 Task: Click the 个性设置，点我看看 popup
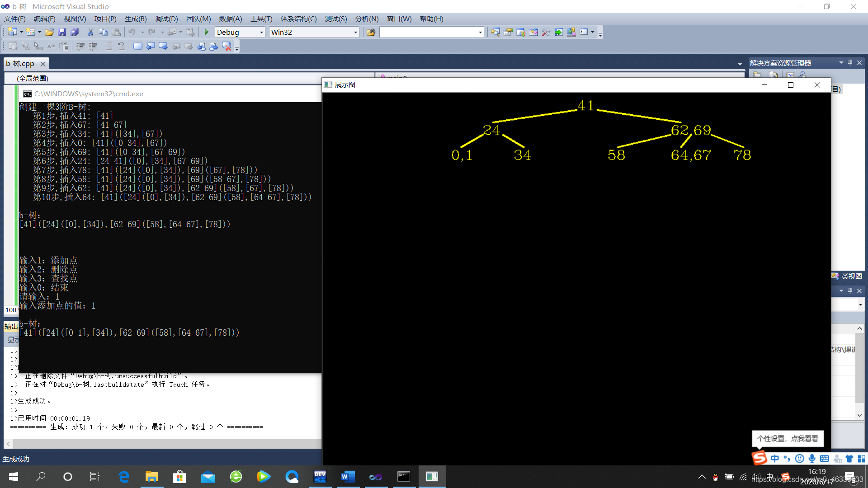[x=788, y=438]
